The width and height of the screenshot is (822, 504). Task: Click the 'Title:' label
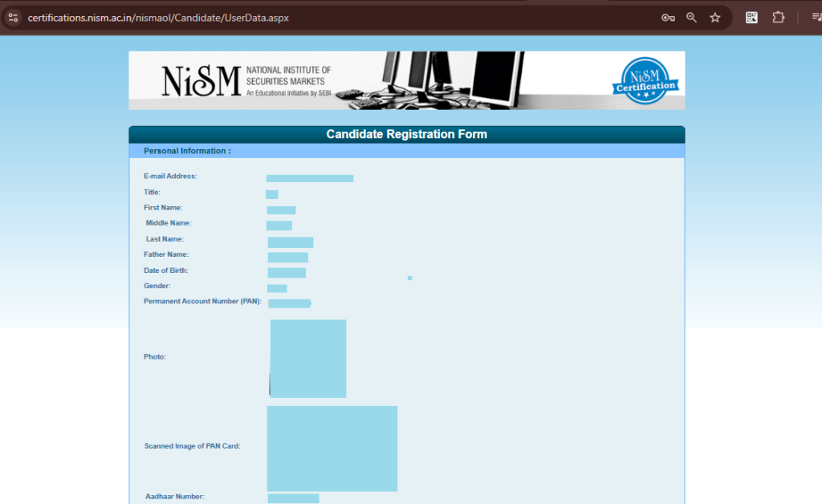[x=152, y=193]
